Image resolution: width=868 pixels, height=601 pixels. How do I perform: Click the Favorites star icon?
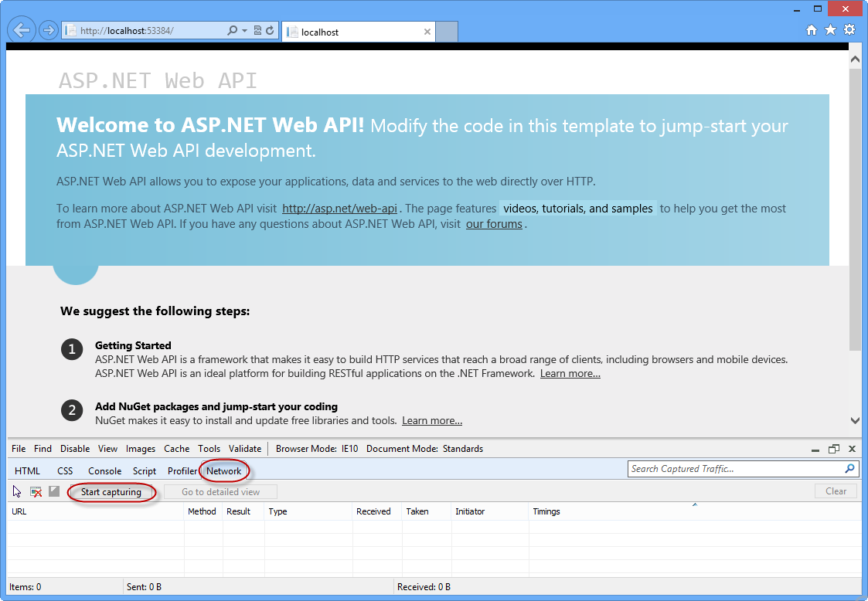pyautogui.click(x=830, y=29)
